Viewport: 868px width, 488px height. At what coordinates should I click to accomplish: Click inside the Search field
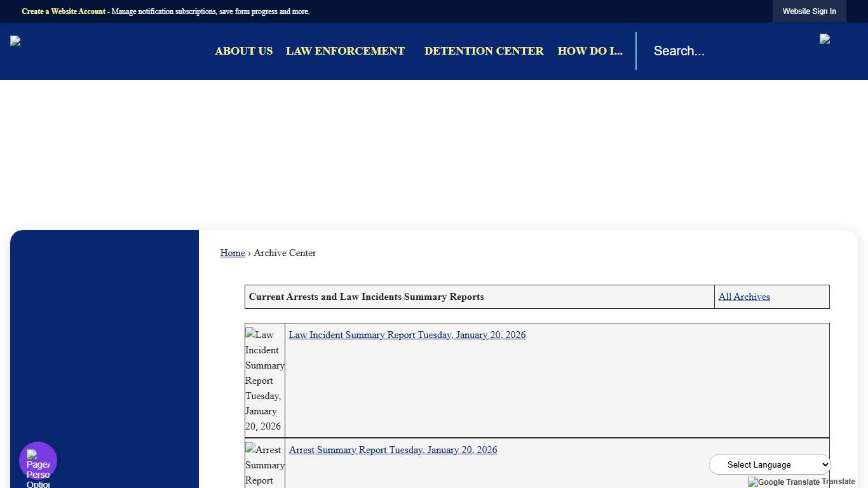[699, 51]
